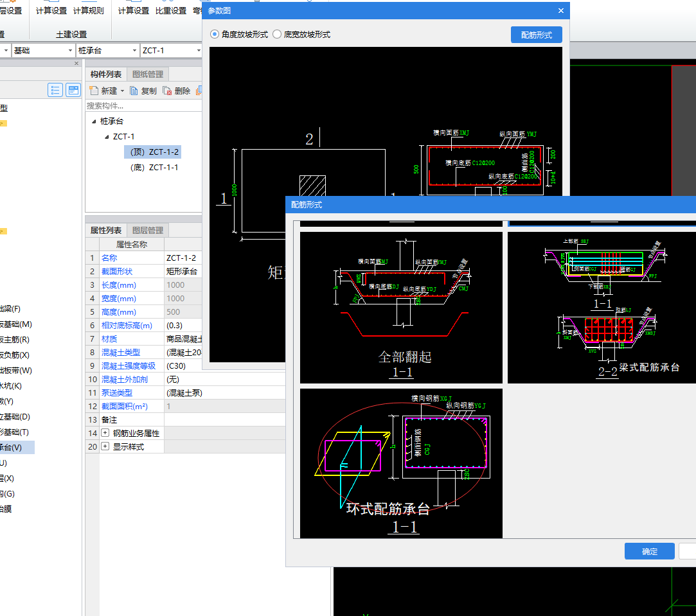This screenshot has height=616, width=696.
Task: Click the 长度(mm) property label
Action: (118, 285)
